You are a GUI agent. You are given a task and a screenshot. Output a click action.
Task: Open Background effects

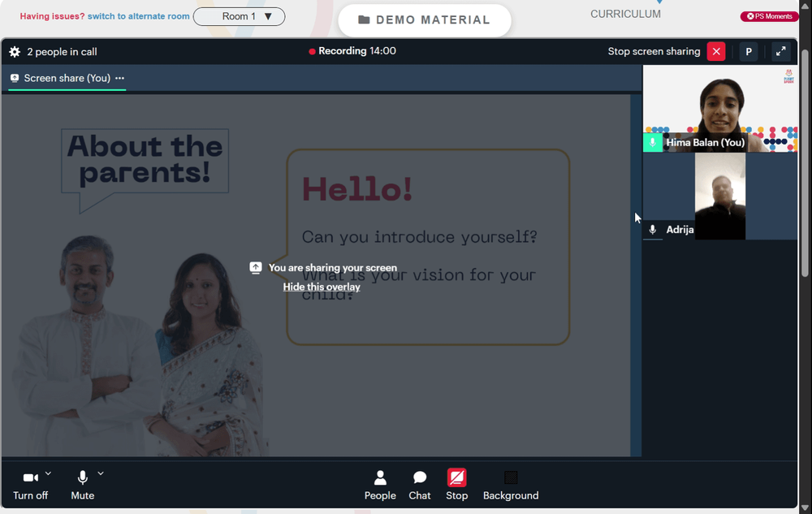[x=511, y=485]
